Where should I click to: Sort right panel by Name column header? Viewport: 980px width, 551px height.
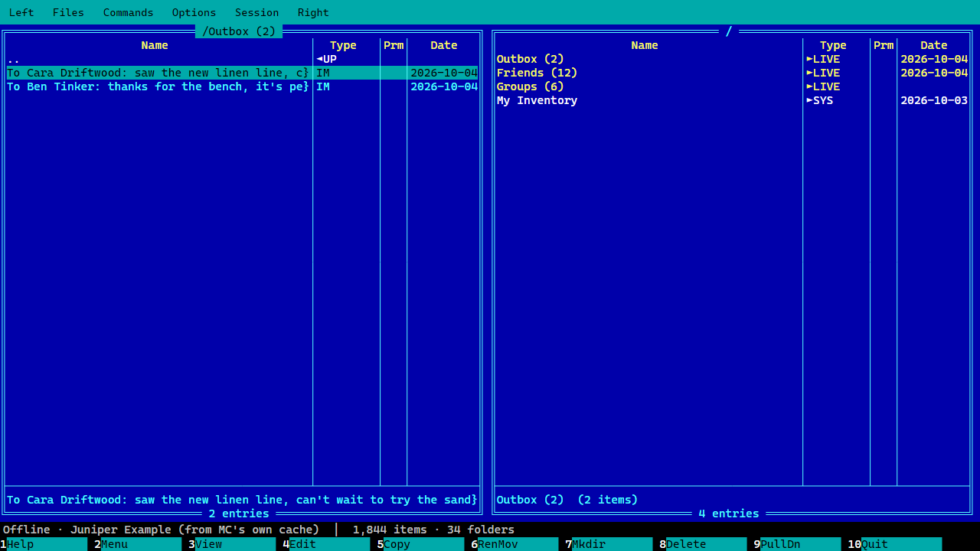pos(645,45)
